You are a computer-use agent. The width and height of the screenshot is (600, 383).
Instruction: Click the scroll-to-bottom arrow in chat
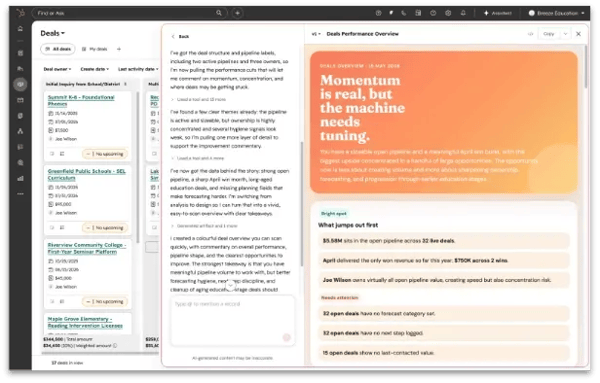(230, 285)
